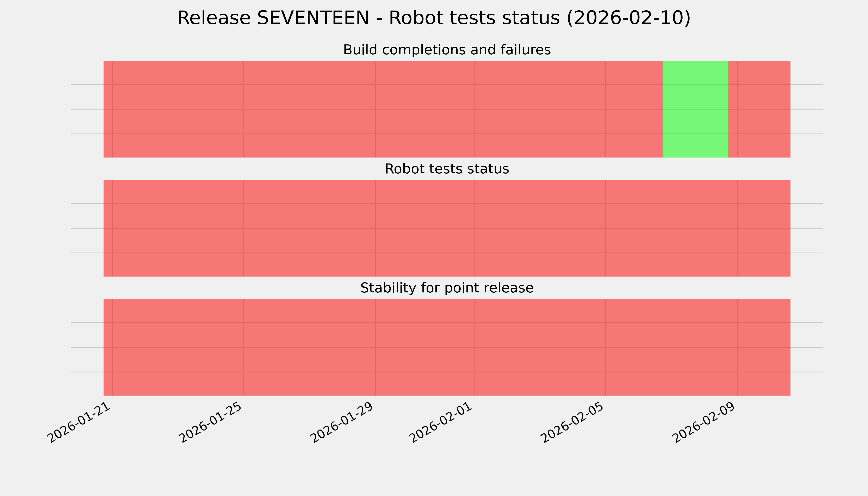Click the (2026-02-10) date in the main title
868x496 pixels.
[x=628, y=18]
